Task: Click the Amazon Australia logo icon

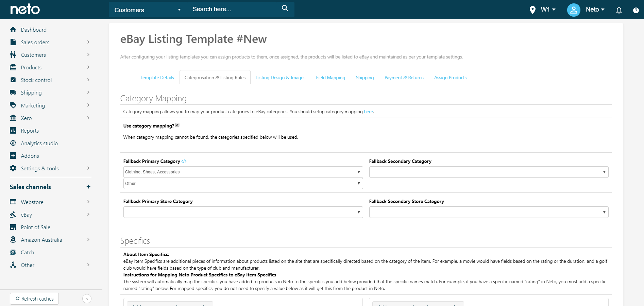Action: [13, 240]
